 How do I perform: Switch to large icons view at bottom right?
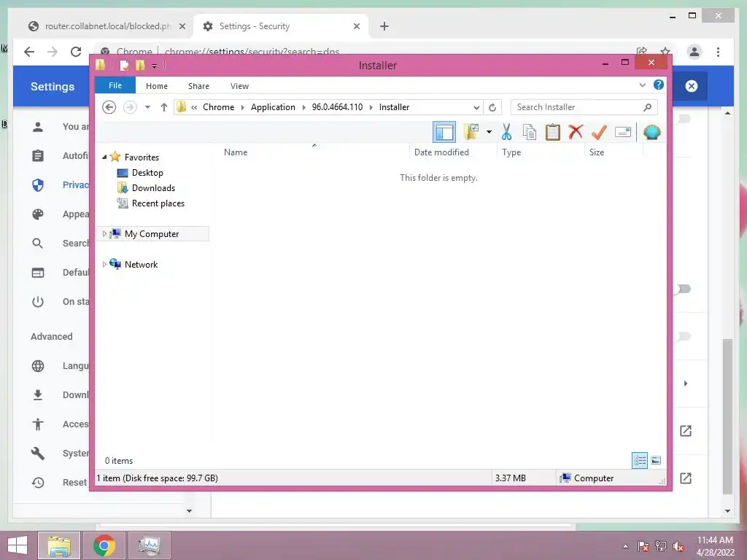tap(656, 460)
